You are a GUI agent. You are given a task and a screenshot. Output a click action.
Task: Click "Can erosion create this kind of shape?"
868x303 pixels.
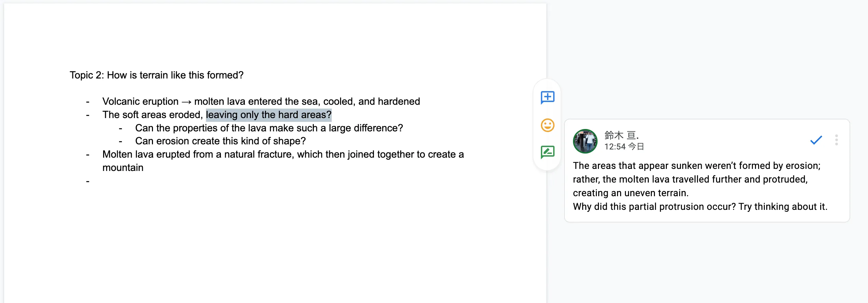pyautogui.click(x=220, y=141)
